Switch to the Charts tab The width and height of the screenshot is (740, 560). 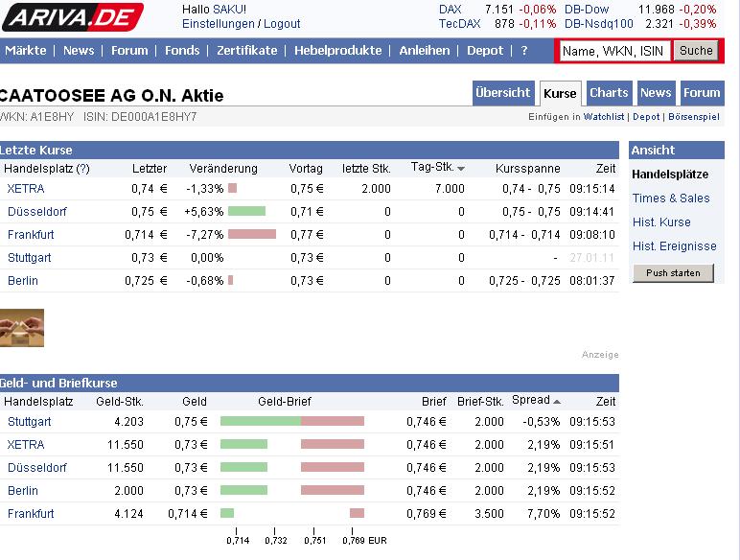(609, 93)
